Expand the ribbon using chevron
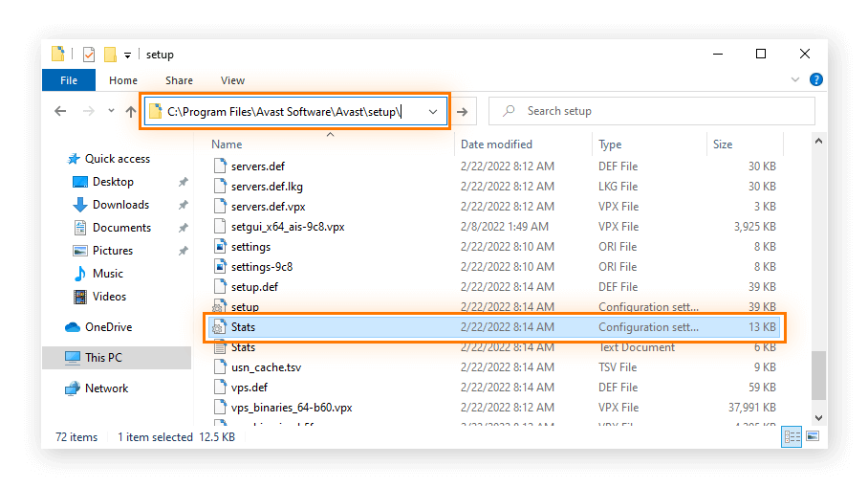Viewport: 868px width, 488px height. (796, 80)
